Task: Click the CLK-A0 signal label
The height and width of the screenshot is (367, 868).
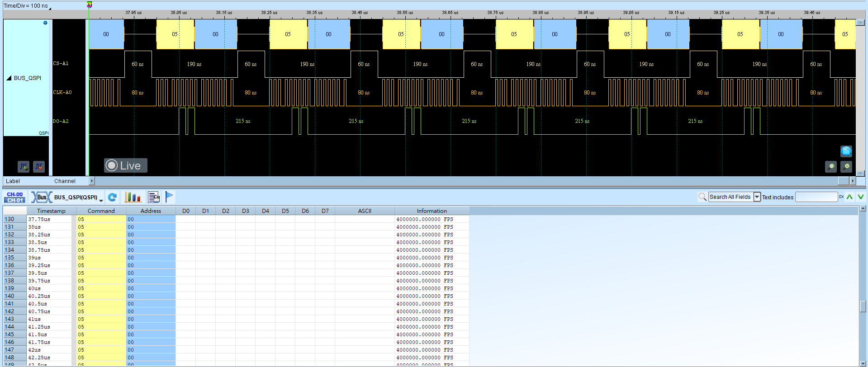Action: pyautogui.click(x=62, y=92)
